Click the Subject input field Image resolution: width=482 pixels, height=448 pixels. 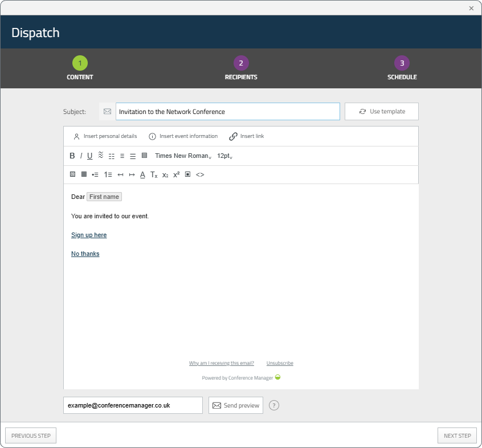228,112
